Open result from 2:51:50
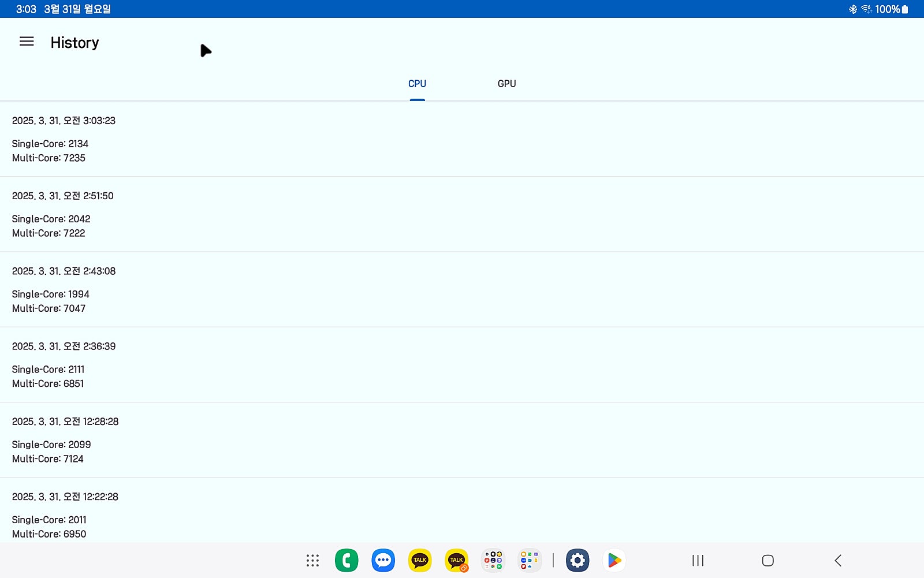The image size is (924, 578). click(462, 214)
